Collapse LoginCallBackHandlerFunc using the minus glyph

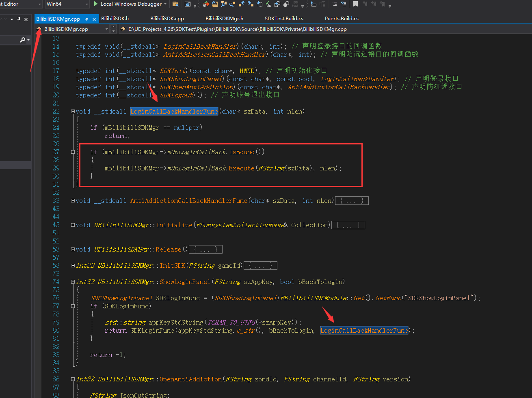[x=73, y=111]
